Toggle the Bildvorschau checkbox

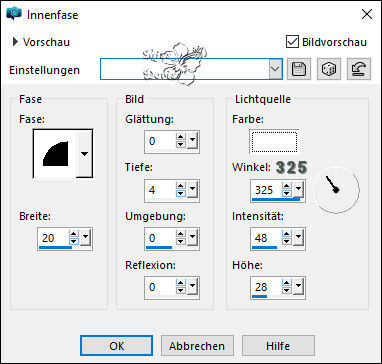click(x=292, y=42)
